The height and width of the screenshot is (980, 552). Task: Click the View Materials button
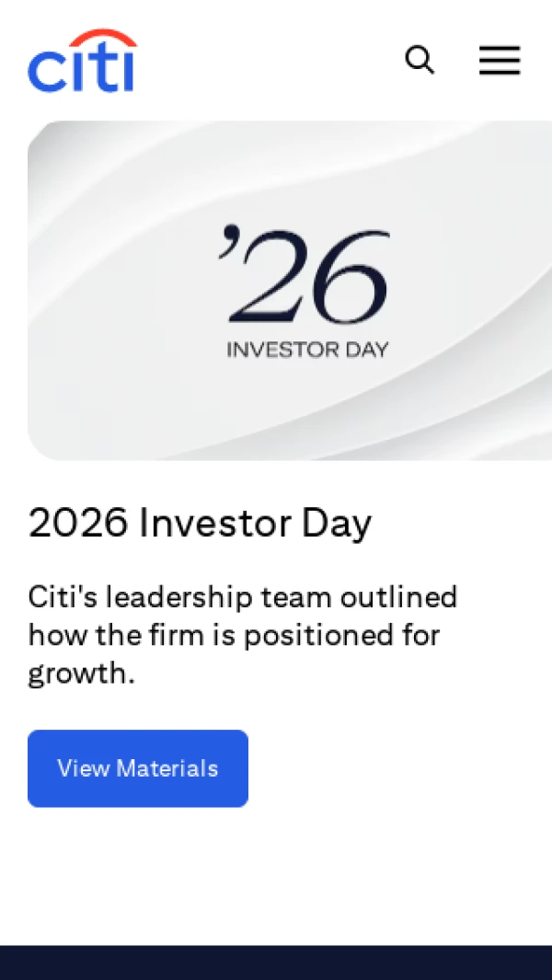138,768
